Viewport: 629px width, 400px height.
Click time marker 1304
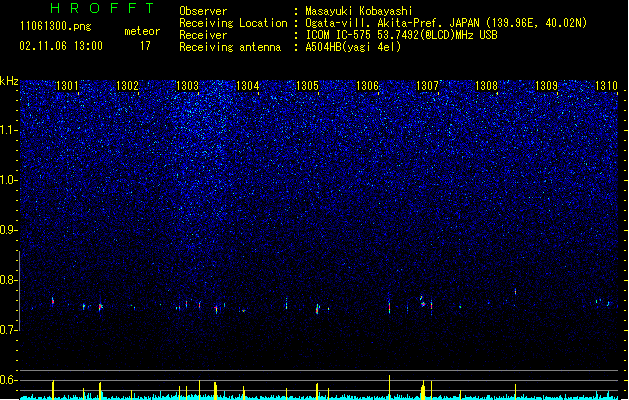(x=248, y=85)
